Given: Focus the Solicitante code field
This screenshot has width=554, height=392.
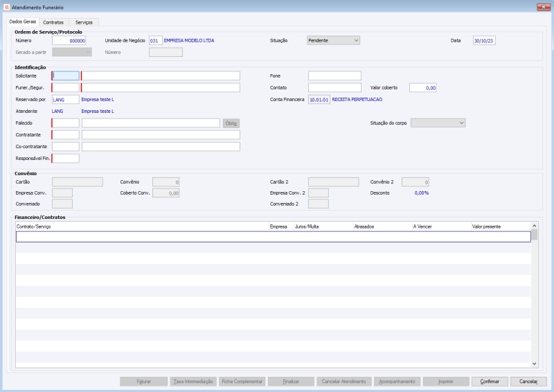Looking at the screenshot, I should point(66,75).
